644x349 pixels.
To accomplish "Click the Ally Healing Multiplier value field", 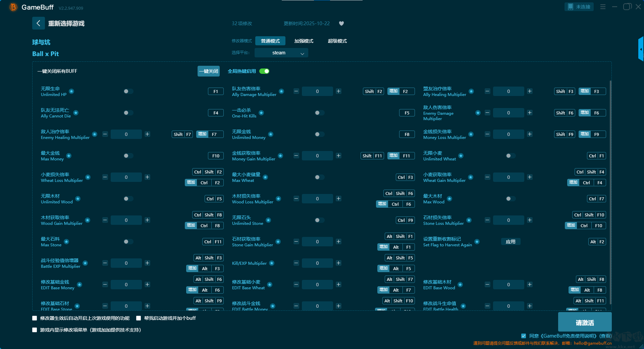I will point(508,91).
